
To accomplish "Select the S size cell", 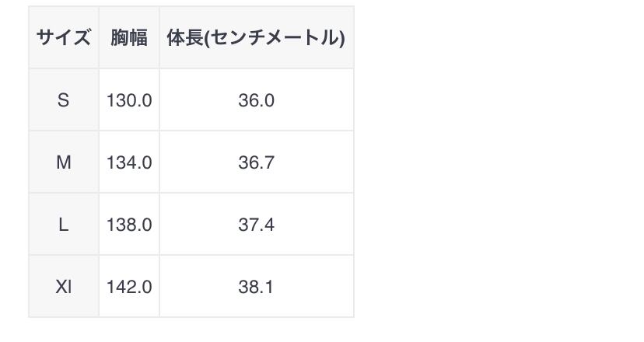I will [64, 100].
